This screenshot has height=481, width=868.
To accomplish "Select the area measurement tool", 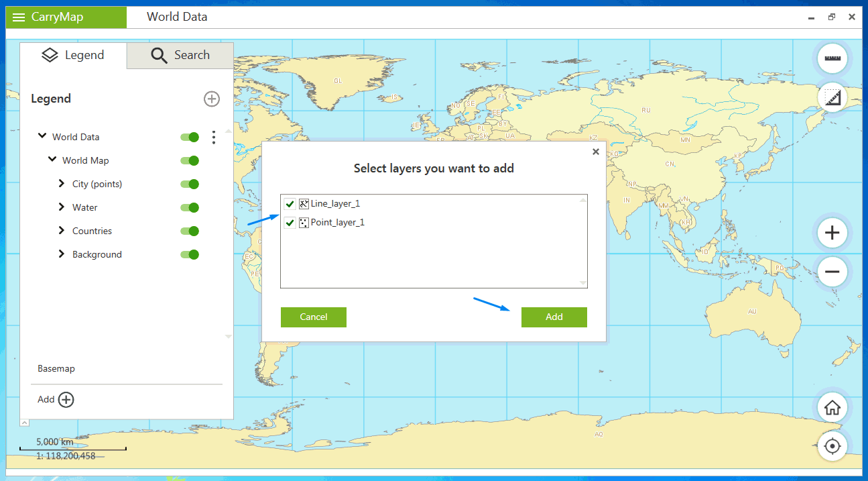I will 832,98.
